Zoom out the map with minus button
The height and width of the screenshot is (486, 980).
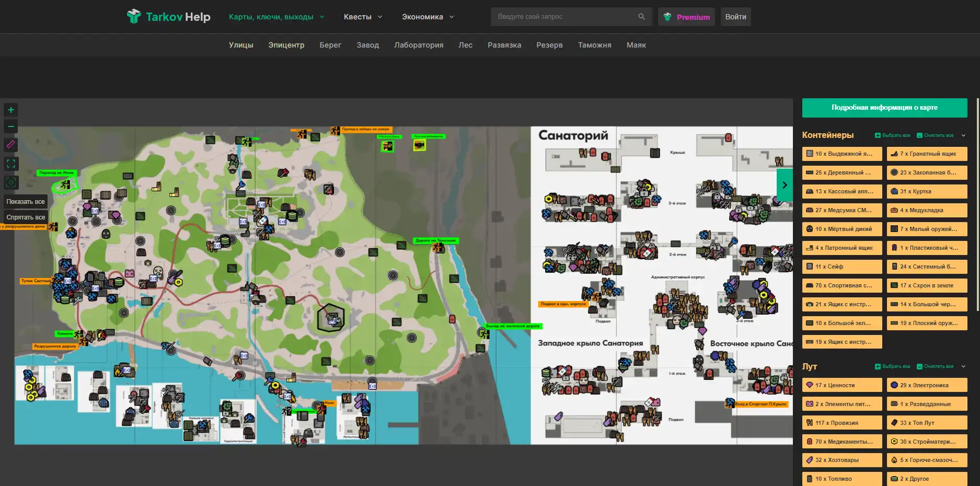click(11, 126)
